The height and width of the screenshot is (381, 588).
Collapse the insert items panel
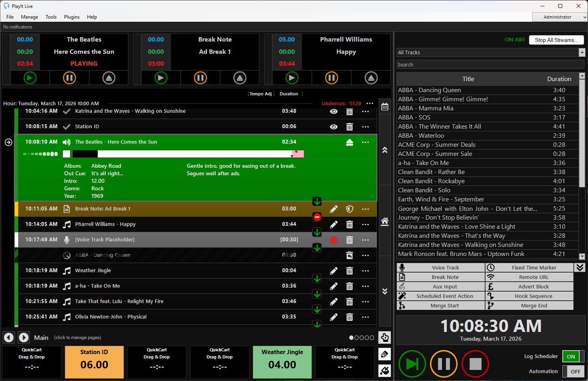point(580,267)
